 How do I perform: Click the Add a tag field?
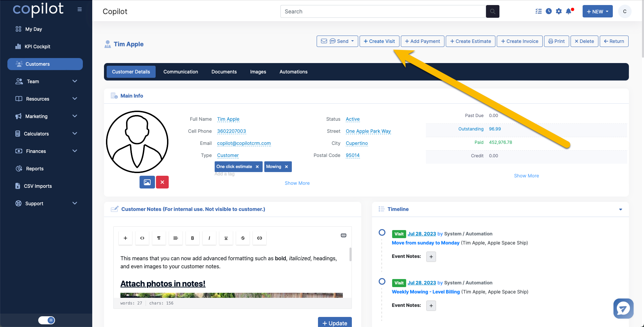point(224,174)
